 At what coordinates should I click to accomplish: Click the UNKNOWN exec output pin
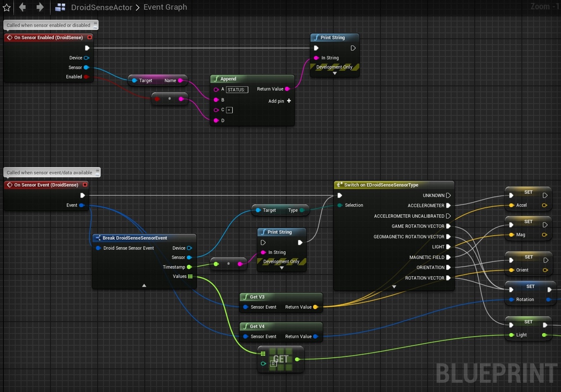coord(448,196)
